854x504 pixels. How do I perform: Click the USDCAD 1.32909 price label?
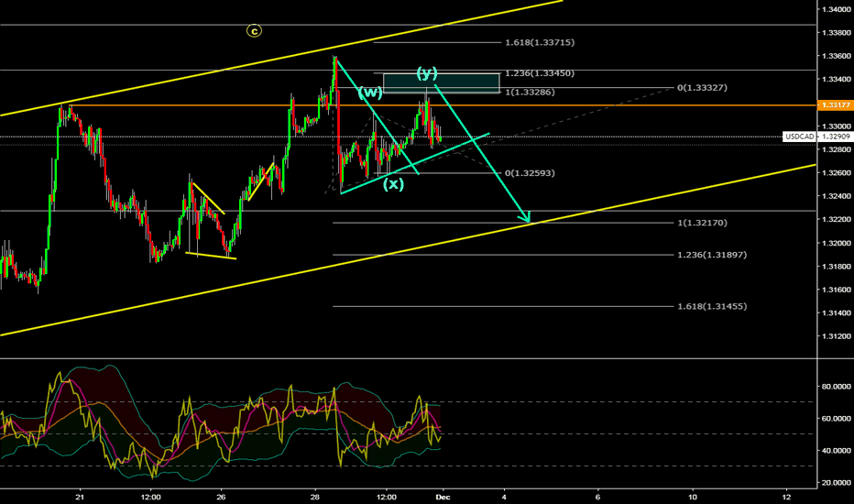click(x=818, y=137)
